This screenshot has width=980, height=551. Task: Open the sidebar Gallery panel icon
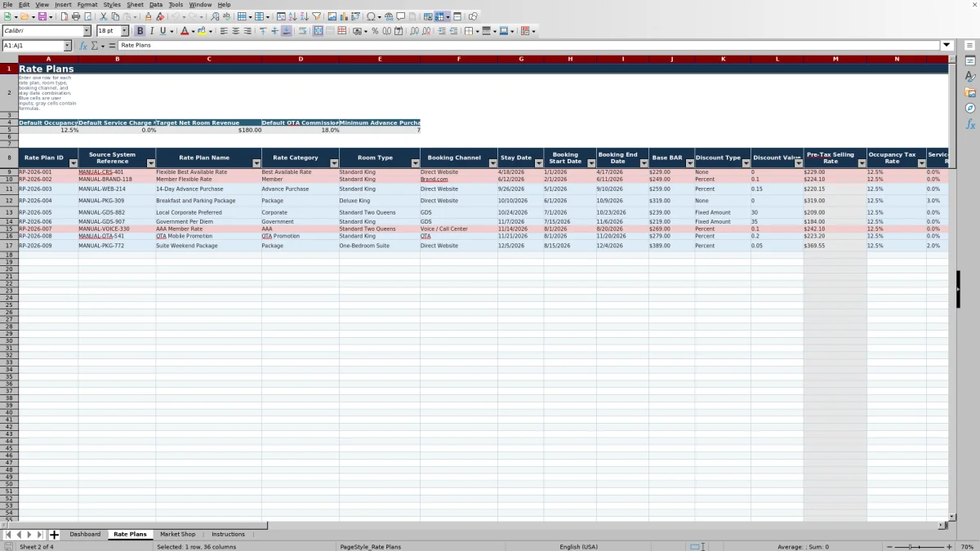pyautogui.click(x=970, y=92)
